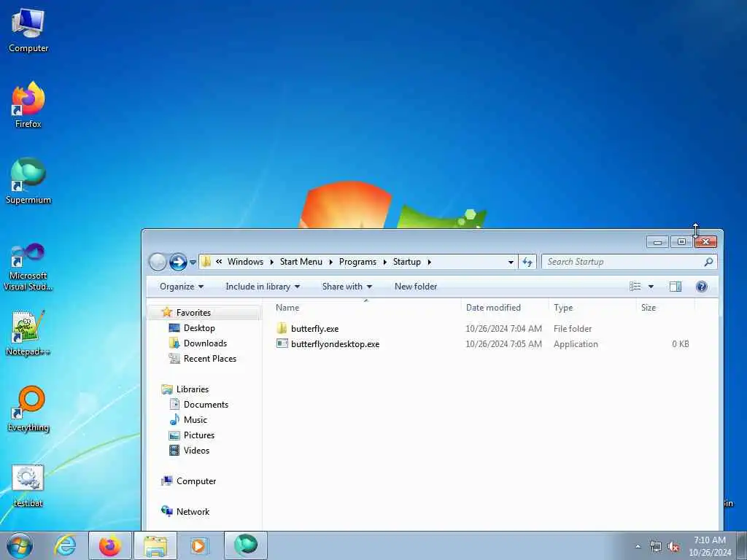Image resolution: width=747 pixels, height=560 pixels.
Task: Select butterflyondesktop.exe application file
Action: (x=336, y=344)
